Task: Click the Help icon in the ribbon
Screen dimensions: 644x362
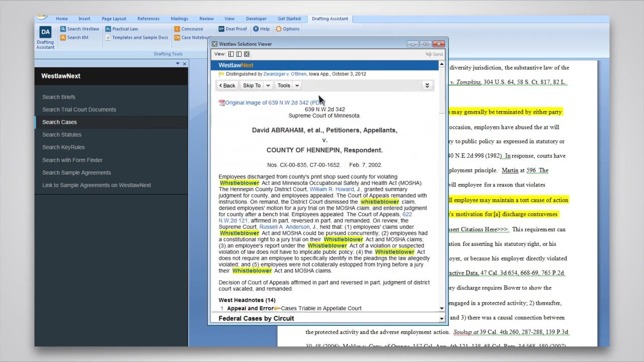Action: (x=256, y=29)
